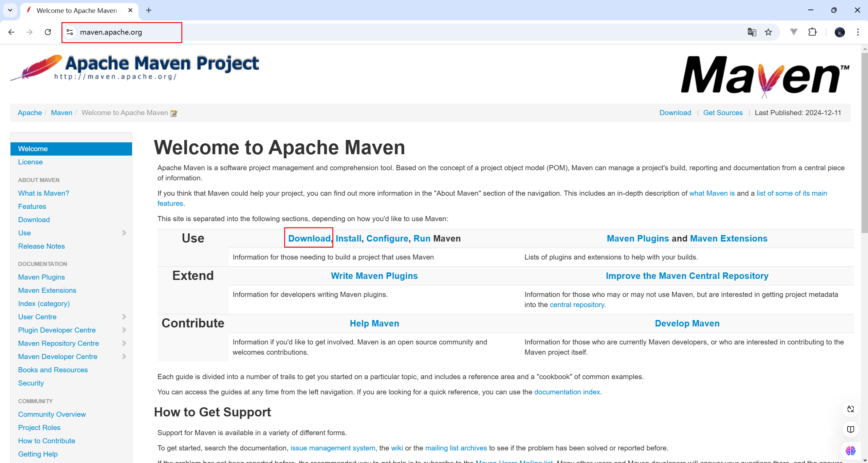This screenshot has width=868, height=463.
Task: Open the License sidebar link
Action: [x=30, y=162]
